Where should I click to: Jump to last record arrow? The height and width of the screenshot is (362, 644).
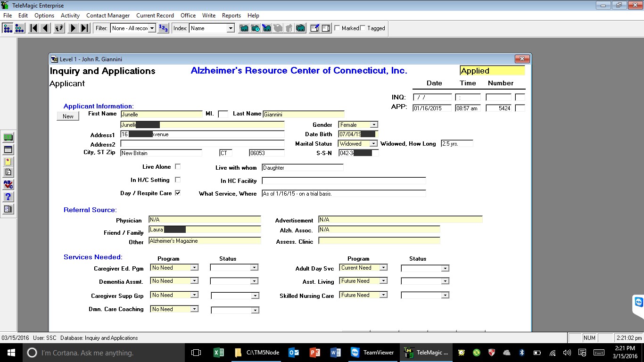click(x=84, y=28)
